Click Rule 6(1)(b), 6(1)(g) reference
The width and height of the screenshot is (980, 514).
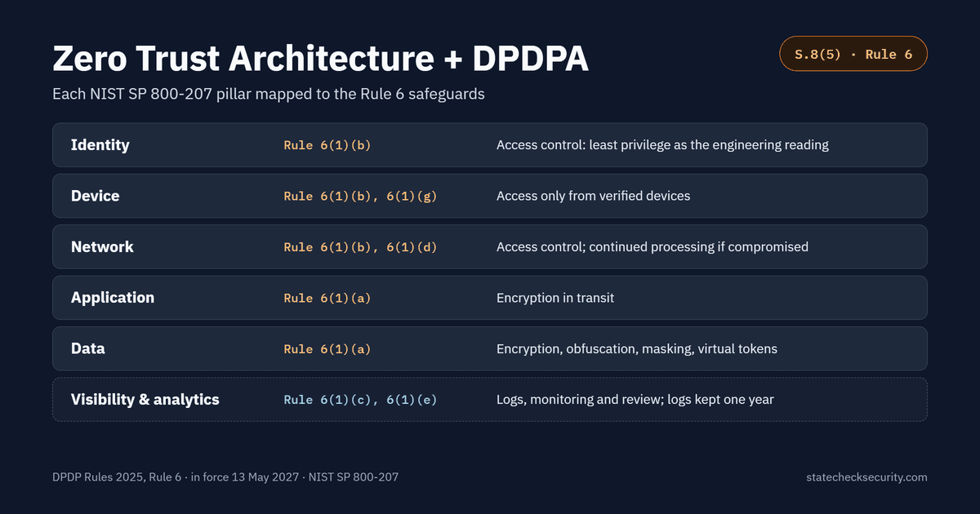click(x=361, y=196)
